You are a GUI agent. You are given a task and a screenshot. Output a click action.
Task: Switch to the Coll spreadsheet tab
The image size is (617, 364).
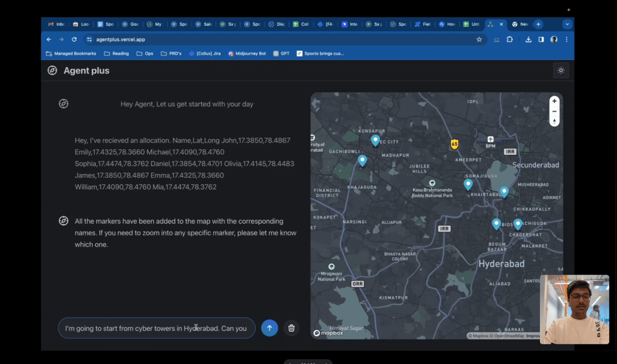tap(301, 24)
